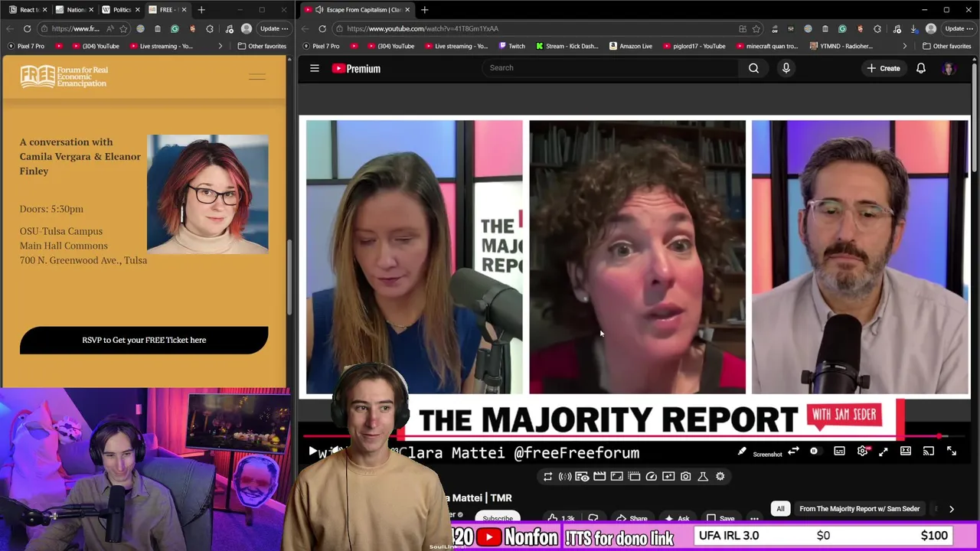Click the Ask button under the video
This screenshot has height=551, width=980.
pos(677,518)
